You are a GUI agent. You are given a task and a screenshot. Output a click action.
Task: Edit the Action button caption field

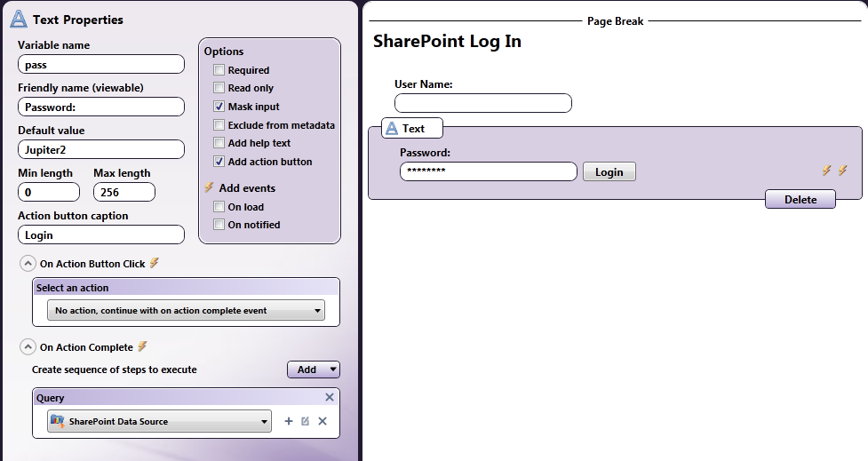pos(101,234)
